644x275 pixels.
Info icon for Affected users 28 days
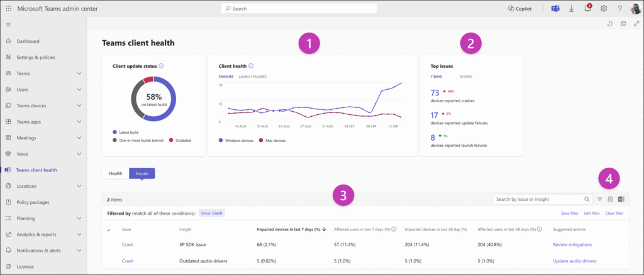[x=540, y=230]
